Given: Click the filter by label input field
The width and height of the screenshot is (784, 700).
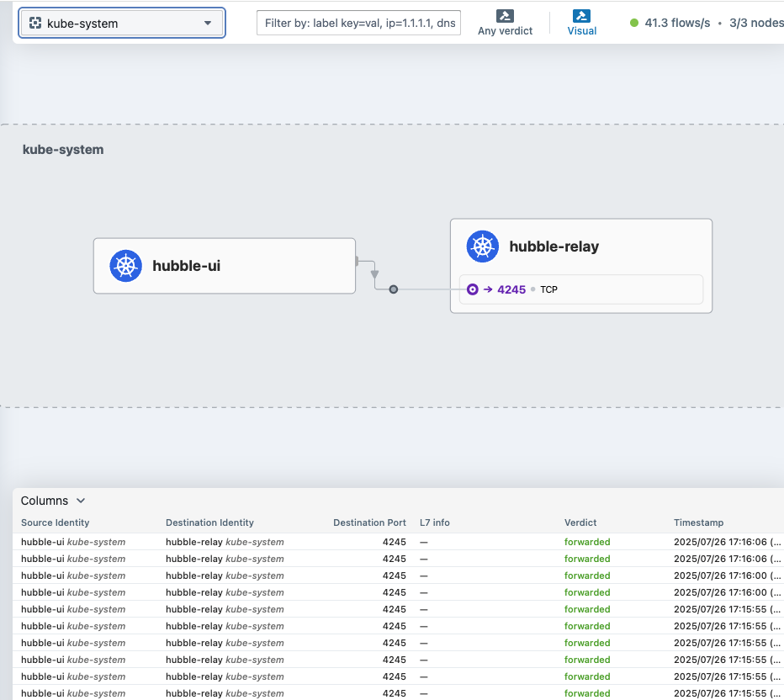Looking at the screenshot, I should click(358, 23).
